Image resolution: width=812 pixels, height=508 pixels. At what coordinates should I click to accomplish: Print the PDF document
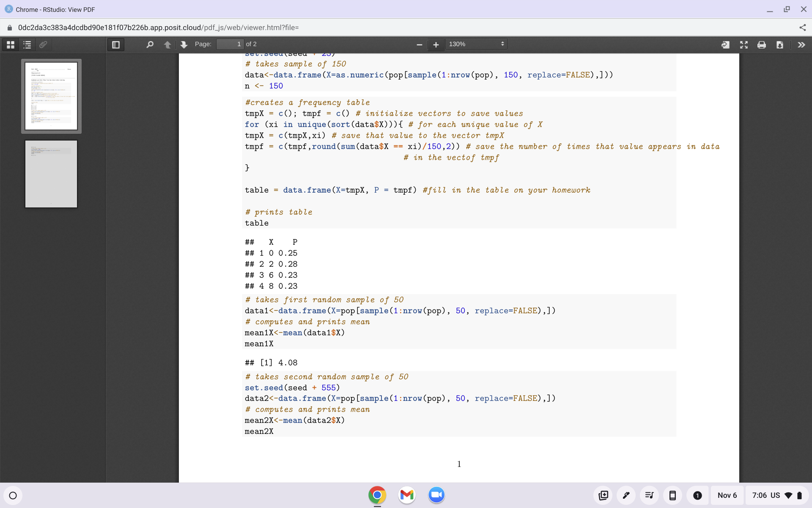(761, 44)
